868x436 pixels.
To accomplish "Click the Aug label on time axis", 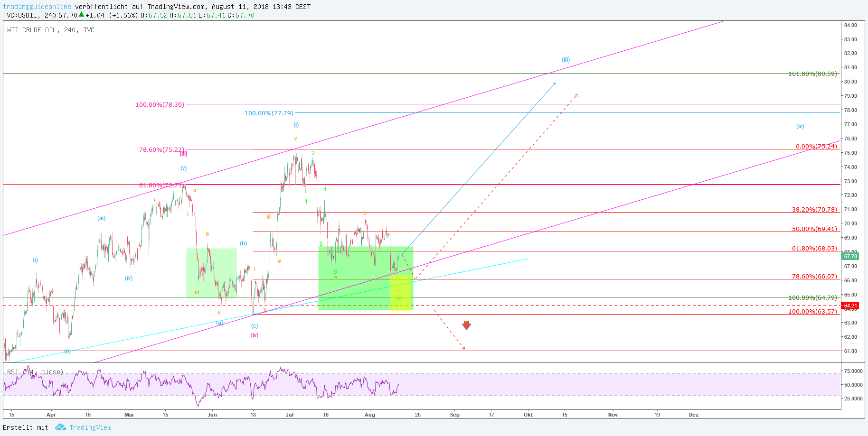I will click(x=370, y=415).
